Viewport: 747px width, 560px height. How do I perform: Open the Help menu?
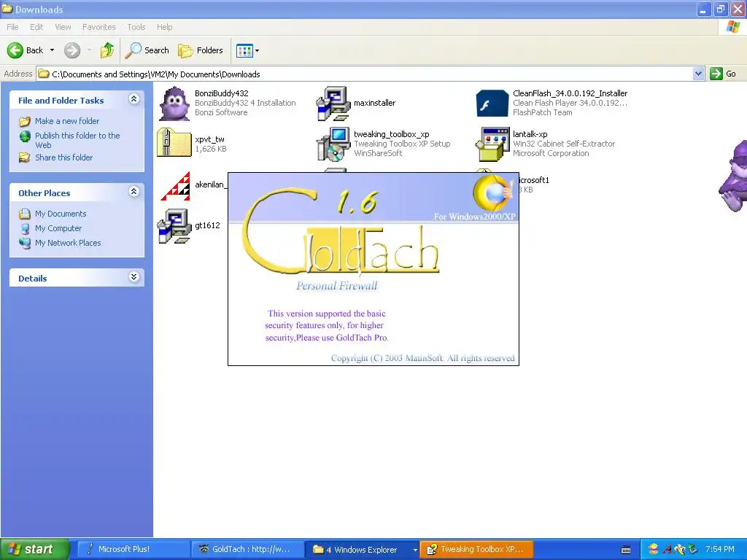(164, 27)
